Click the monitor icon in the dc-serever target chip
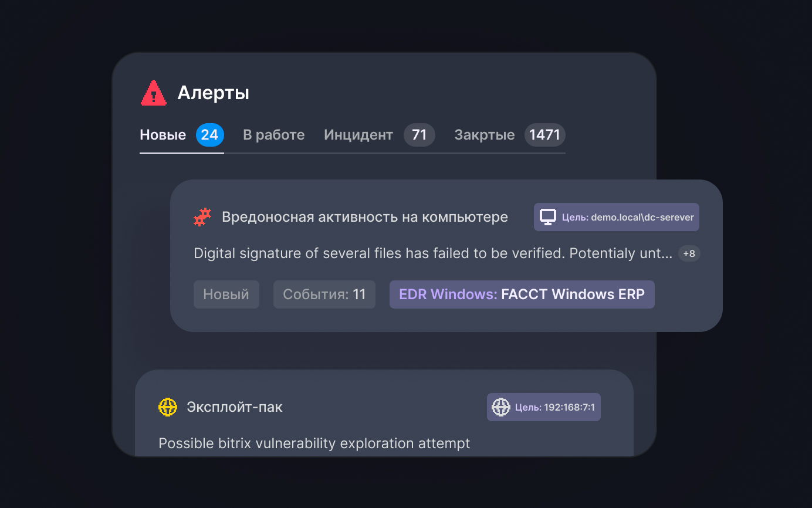 tap(549, 216)
